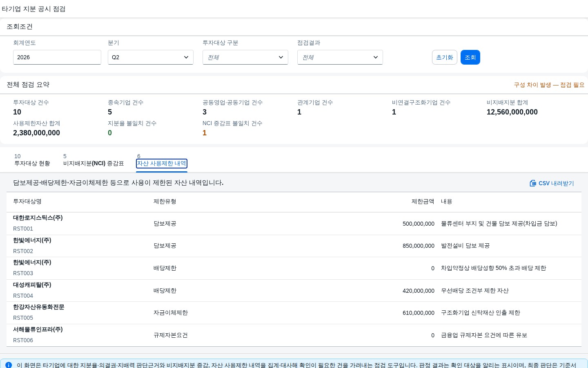Click the 610,000,000 amount cell
The image size is (588, 368).
click(x=419, y=313)
